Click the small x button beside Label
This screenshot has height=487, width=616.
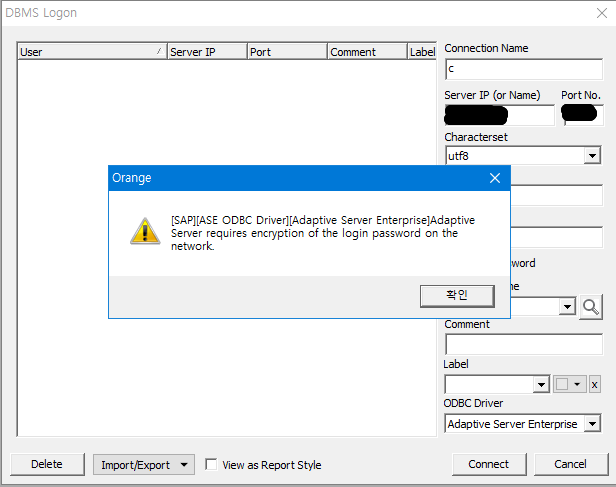(x=594, y=384)
